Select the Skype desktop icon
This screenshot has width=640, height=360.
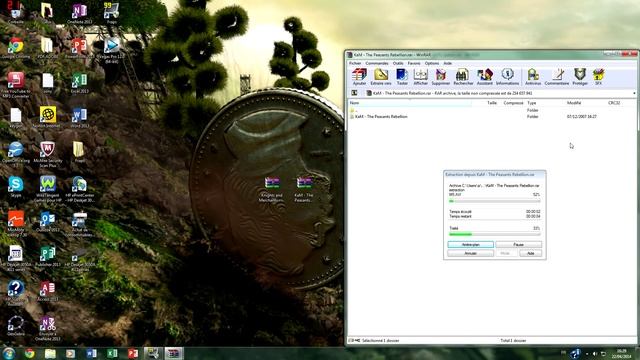pyautogui.click(x=16, y=187)
